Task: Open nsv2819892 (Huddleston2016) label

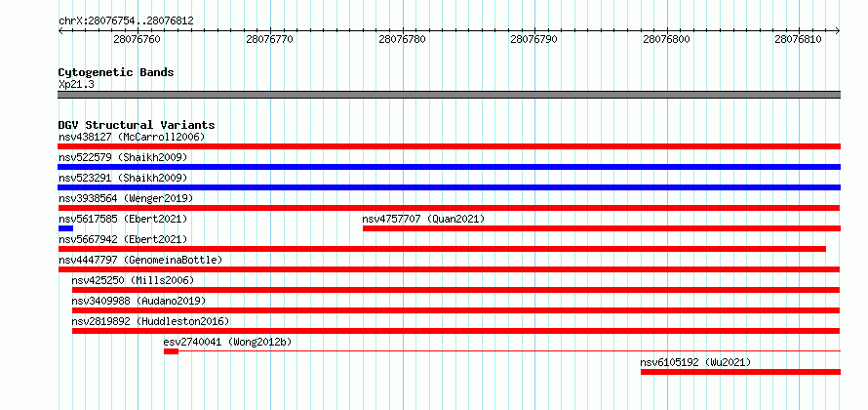Action: [150, 321]
